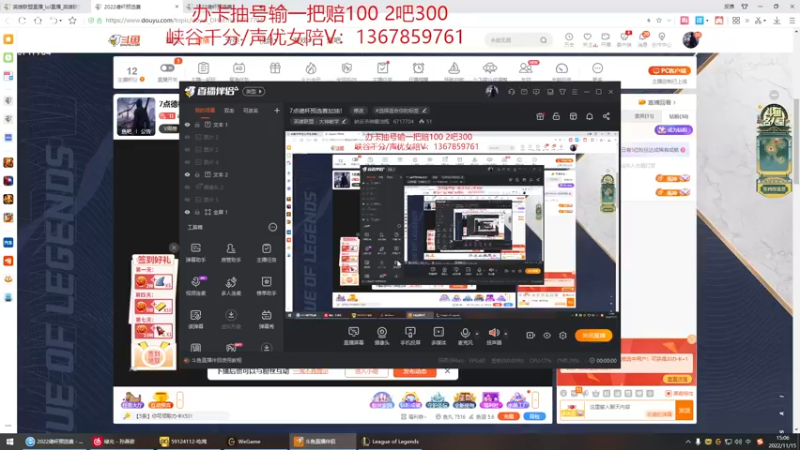Open the 房管助手 tool
Image resolution: width=800 pixels, height=450 pixels.
tap(231, 253)
